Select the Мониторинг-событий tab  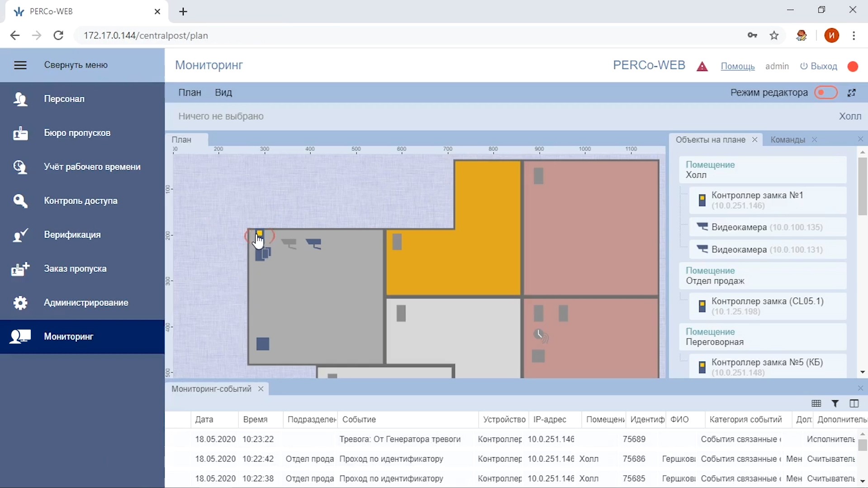point(211,389)
